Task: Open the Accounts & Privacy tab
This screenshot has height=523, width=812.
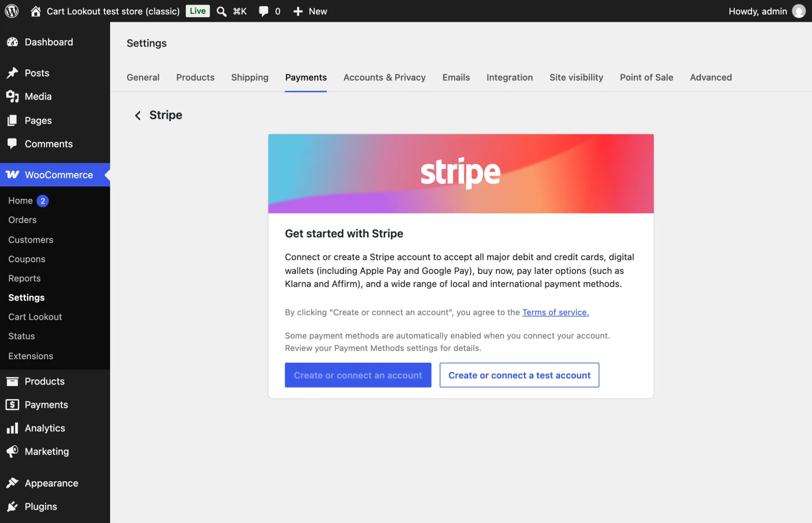Action: point(385,77)
